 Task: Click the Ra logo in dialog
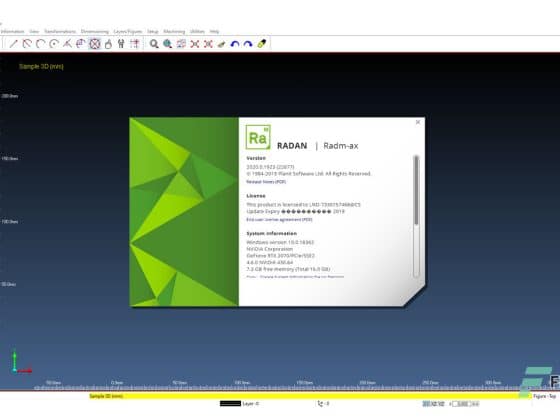[258, 137]
